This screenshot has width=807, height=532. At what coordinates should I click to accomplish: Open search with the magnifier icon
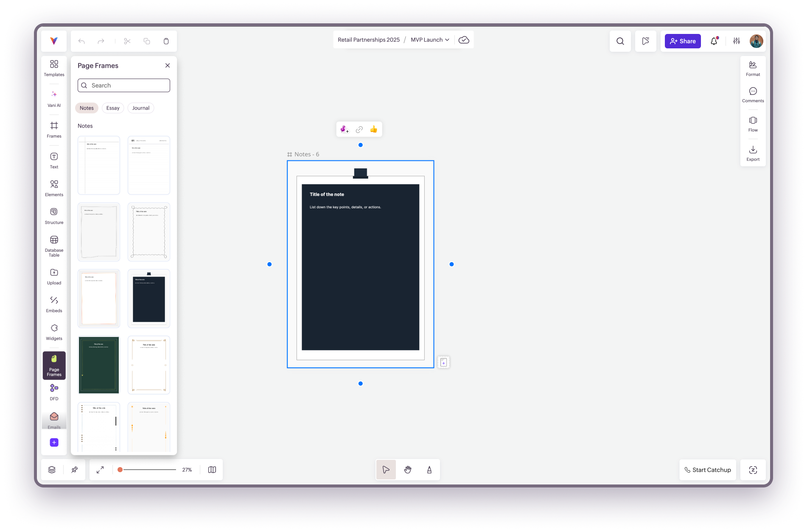pos(620,41)
